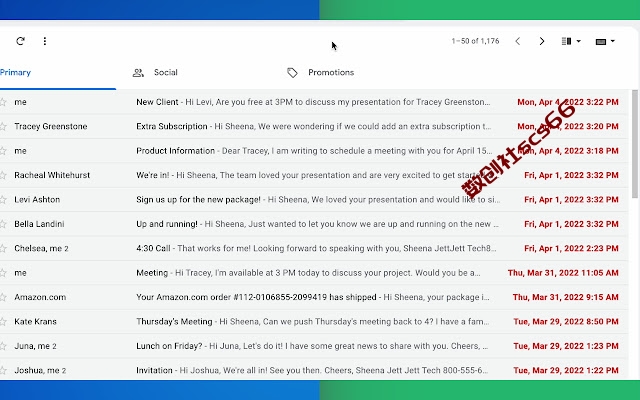Click sender Kate Krans
Screen dimensions: 640x400
coord(36,322)
